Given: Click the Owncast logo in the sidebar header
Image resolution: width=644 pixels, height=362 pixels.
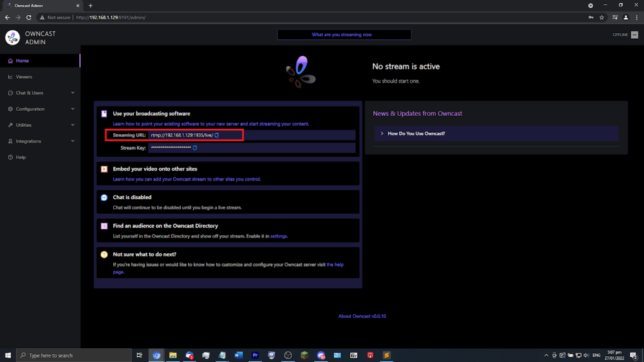Looking at the screenshot, I should click(13, 38).
